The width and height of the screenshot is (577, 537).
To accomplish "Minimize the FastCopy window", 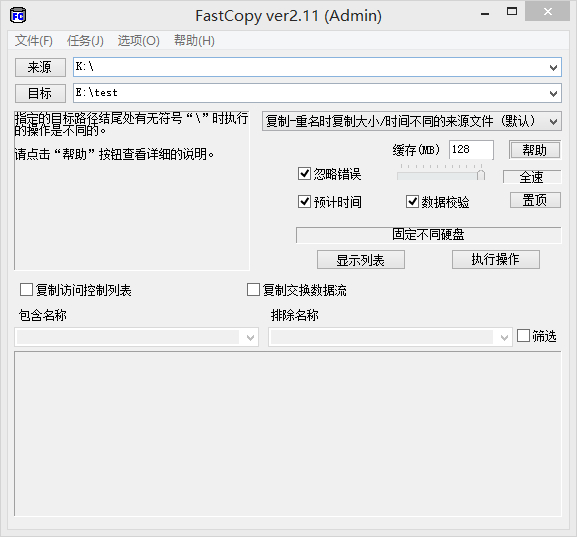I will tap(485, 14).
